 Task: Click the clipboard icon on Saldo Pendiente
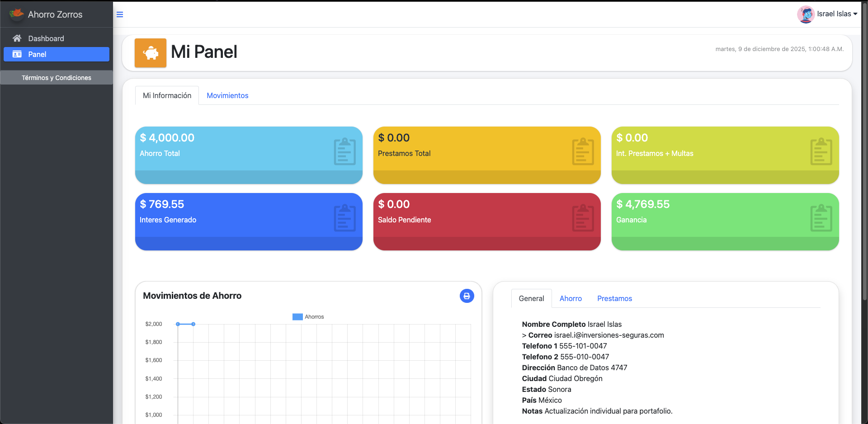coord(583,218)
